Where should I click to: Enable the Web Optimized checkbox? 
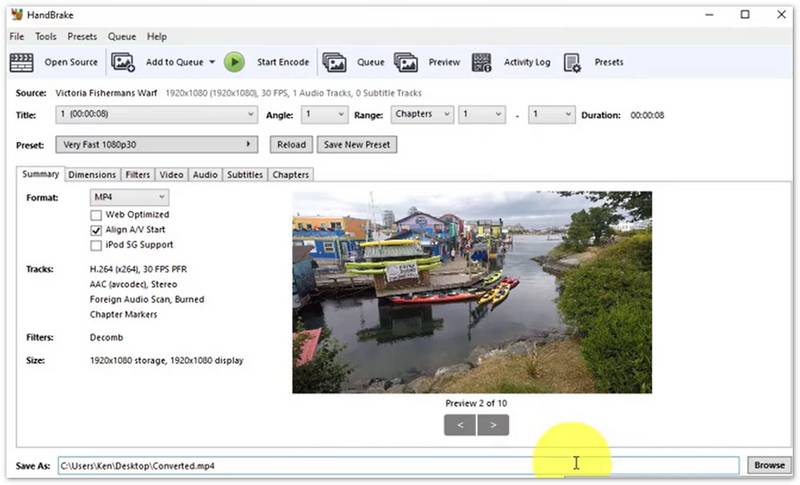(x=96, y=214)
